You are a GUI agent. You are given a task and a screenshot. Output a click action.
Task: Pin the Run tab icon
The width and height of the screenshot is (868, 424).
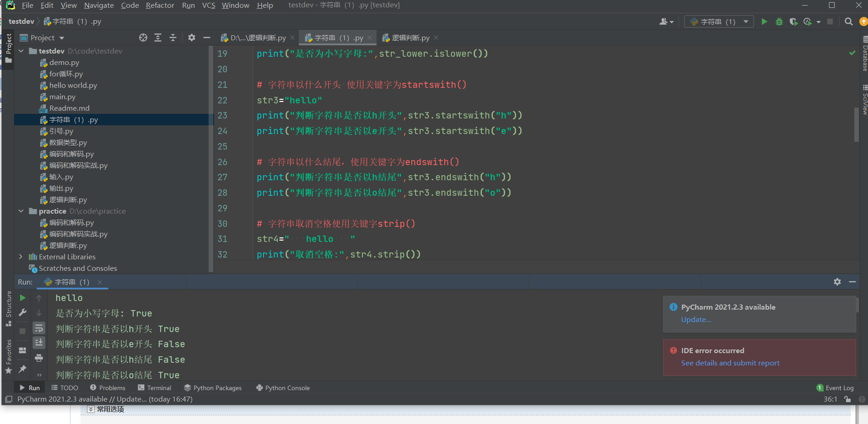tap(22, 369)
